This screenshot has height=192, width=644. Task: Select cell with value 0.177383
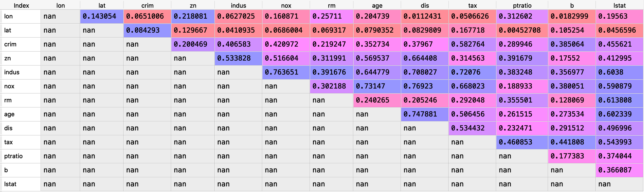click(572, 156)
